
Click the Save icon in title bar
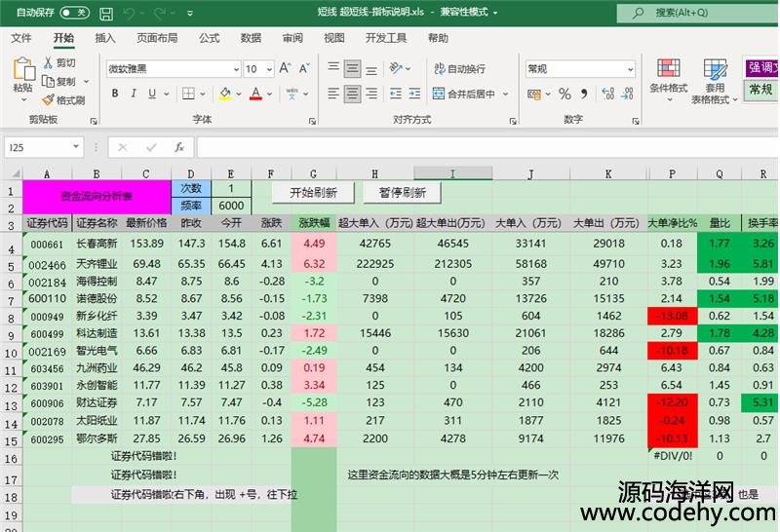point(104,13)
